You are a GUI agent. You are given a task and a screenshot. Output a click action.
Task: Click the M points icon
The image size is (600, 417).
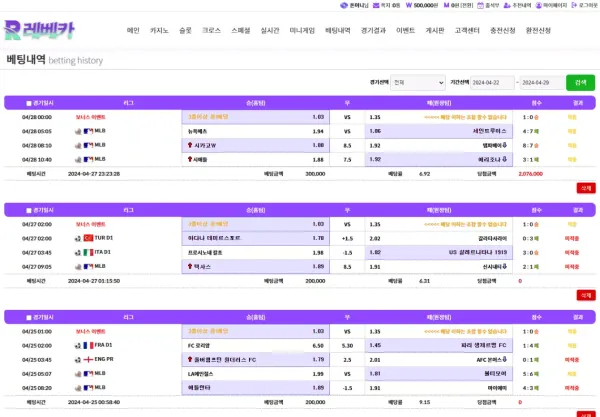coord(446,5)
